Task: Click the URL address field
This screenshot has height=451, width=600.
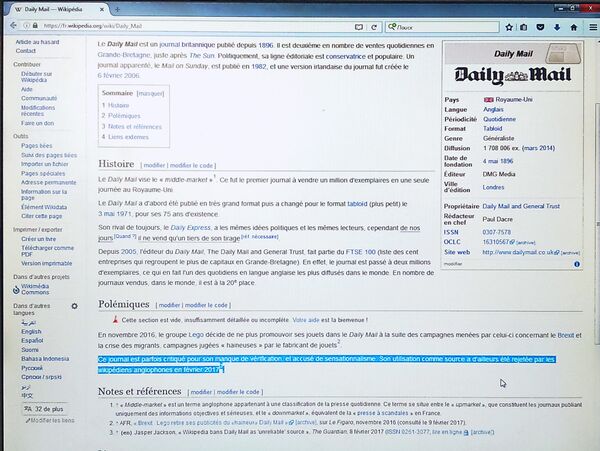Action: coord(197,26)
